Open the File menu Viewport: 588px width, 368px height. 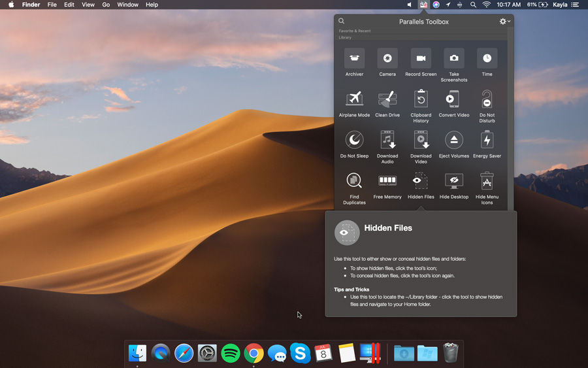point(52,5)
